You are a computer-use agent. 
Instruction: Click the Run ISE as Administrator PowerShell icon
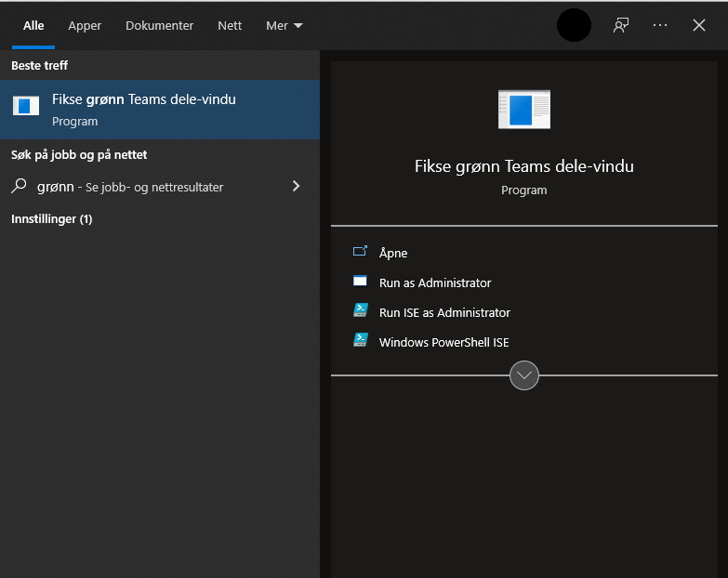point(361,309)
